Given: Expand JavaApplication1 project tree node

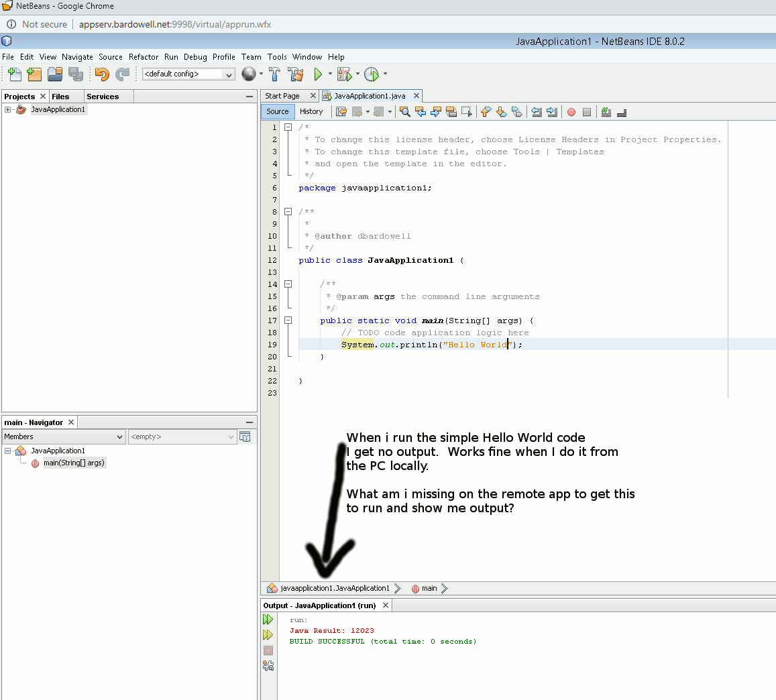Looking at the screenshot, I should tap(8, 110).
